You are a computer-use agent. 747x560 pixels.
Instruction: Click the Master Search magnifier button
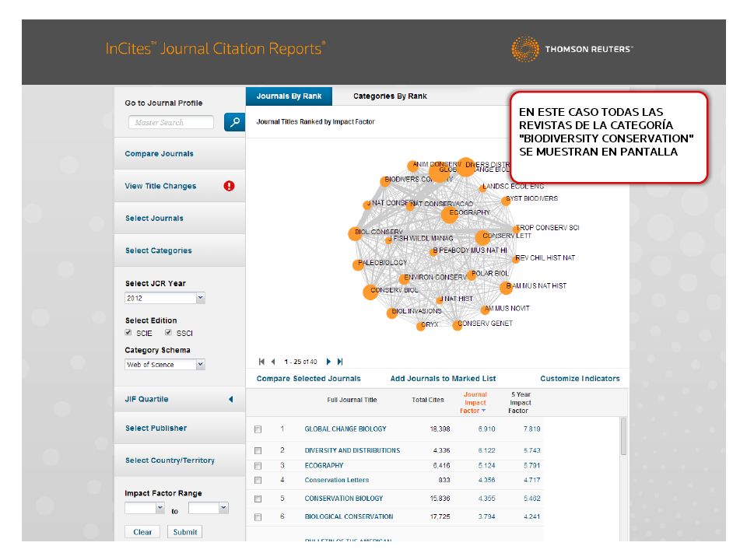234,122
